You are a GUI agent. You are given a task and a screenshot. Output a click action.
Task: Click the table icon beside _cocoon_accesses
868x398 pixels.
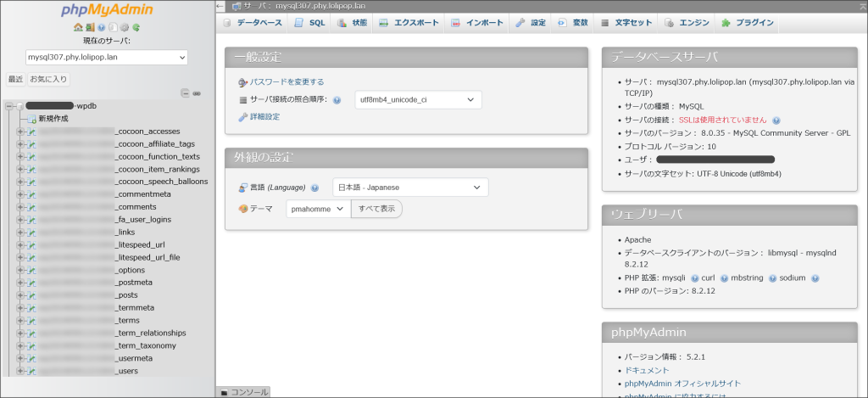tap(31, 132)
